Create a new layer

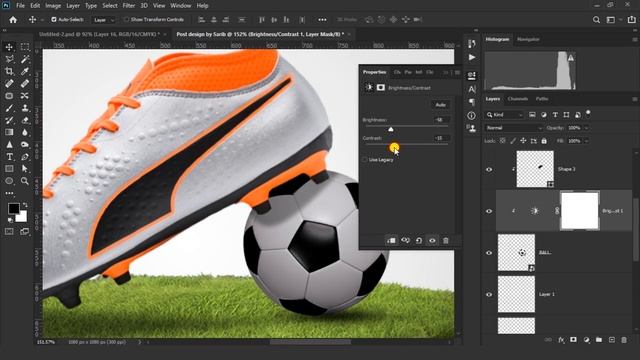(x=611, y=340)
